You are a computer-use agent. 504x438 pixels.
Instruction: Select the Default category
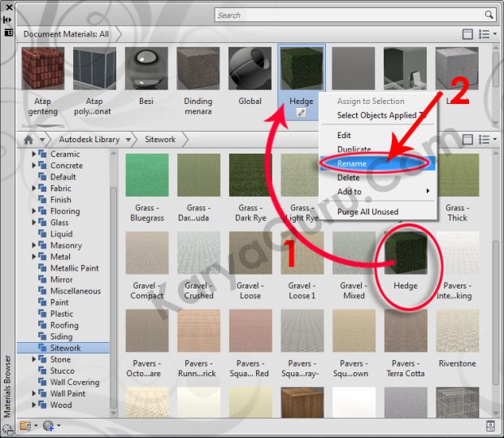63,176
